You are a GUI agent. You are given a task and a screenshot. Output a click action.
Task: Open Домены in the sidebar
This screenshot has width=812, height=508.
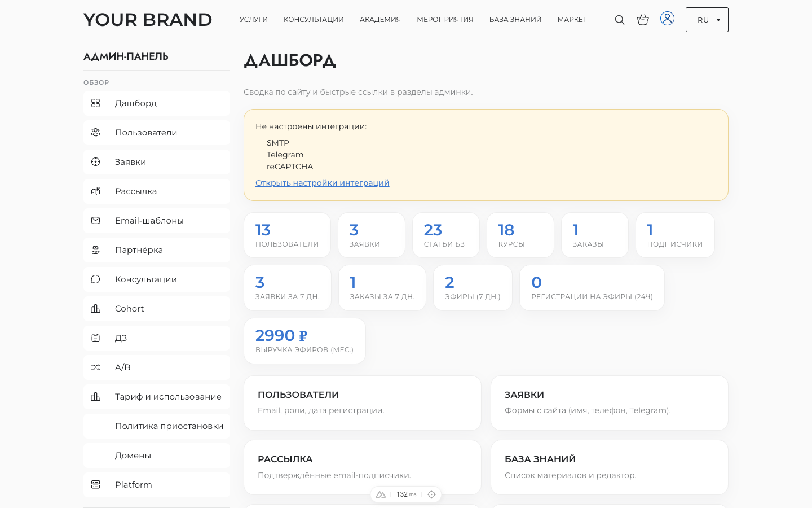[157, 456]
